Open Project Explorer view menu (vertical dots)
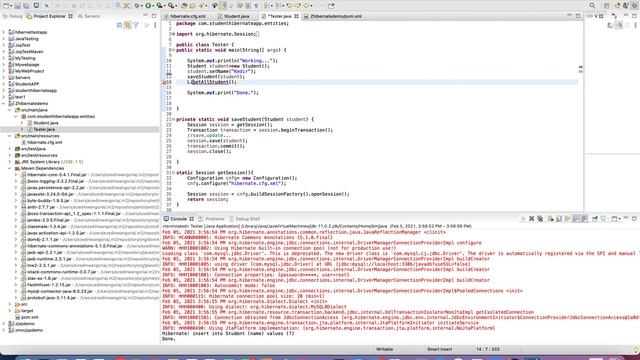This screenshot has height=360, width=640. point(155,25)
